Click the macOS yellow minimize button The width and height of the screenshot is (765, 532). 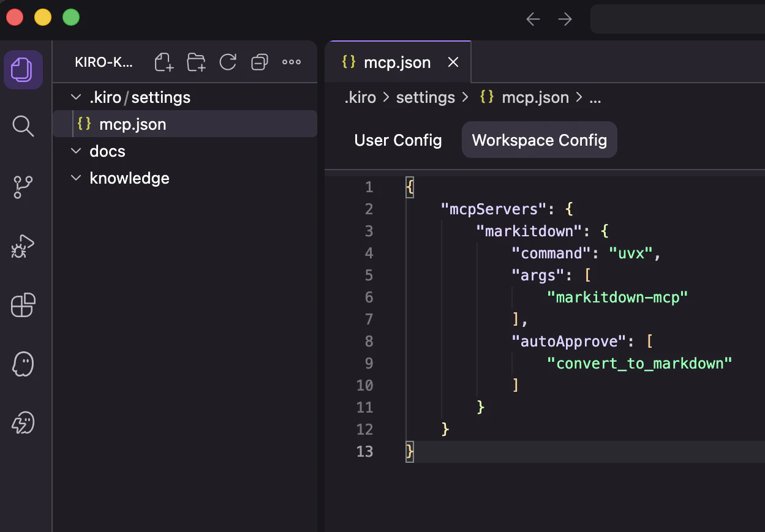pos(43,18)
